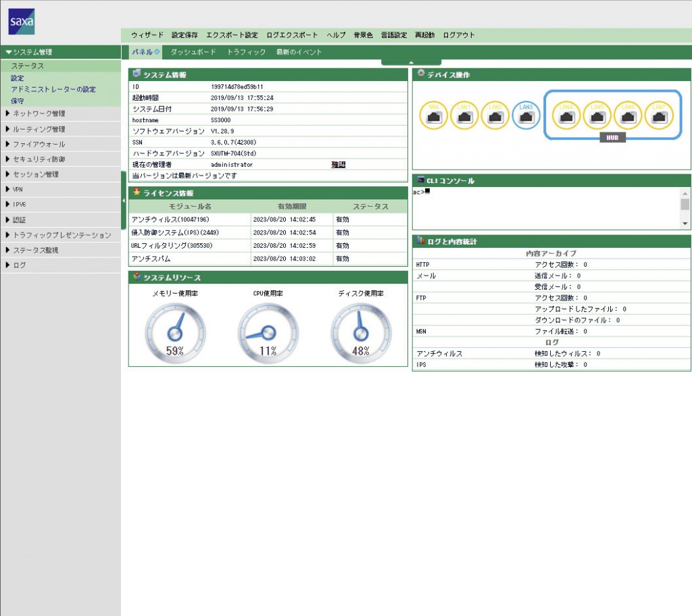692x616 pixels.
Task: Click the gear icon beside デバイス操作
Action: [421, 74]
